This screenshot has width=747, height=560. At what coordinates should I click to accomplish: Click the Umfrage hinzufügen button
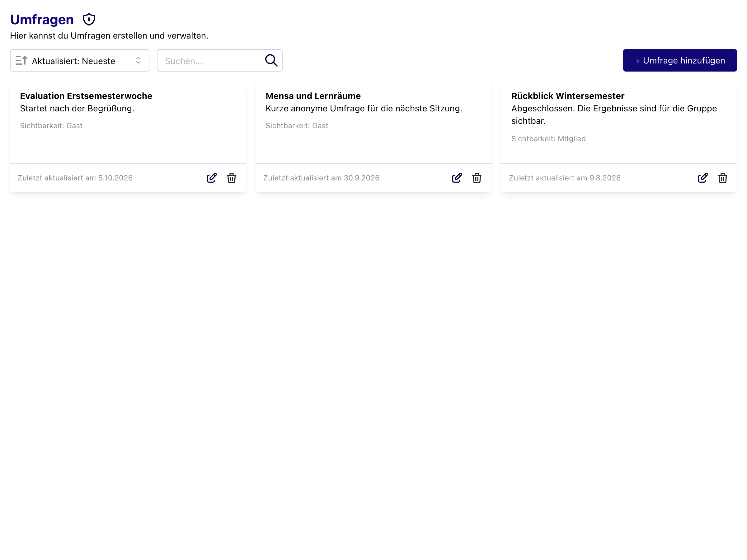coord(680,60)
